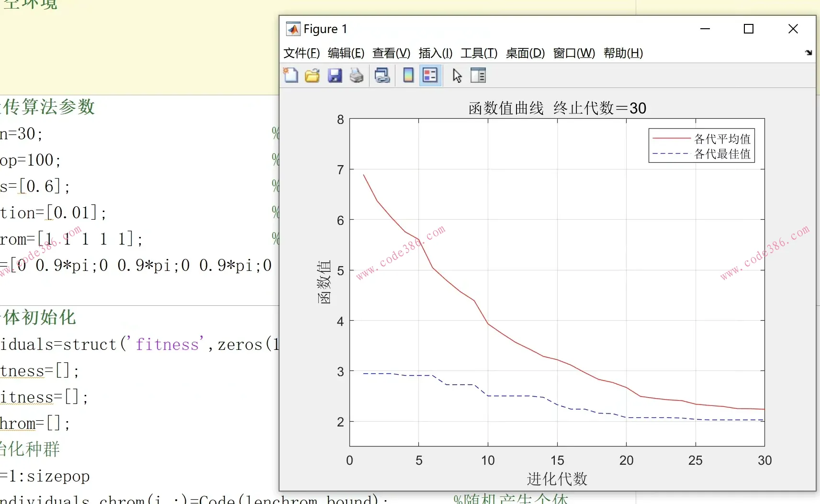The height and width of the screenshot is (504, 820).
Task: Toggle the Insert Legend toolbar button
Action: 430,76
